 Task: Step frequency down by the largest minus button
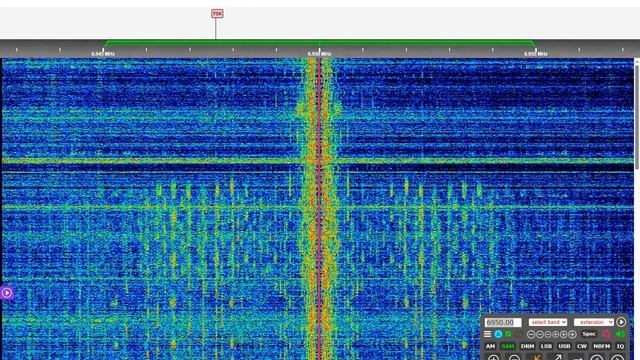(531, 334)
